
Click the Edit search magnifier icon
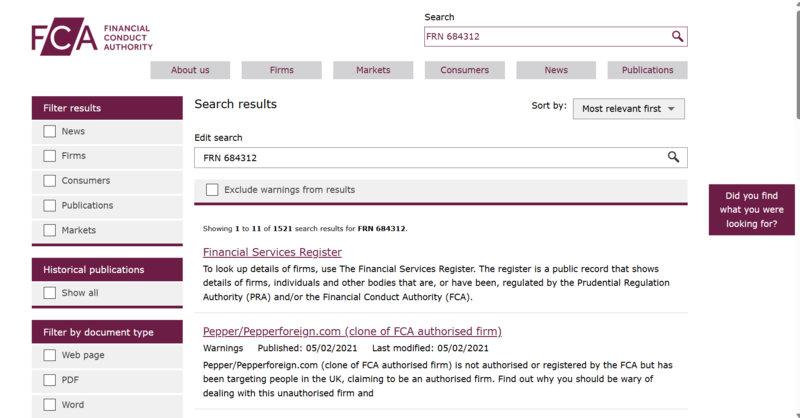[674, 158]
